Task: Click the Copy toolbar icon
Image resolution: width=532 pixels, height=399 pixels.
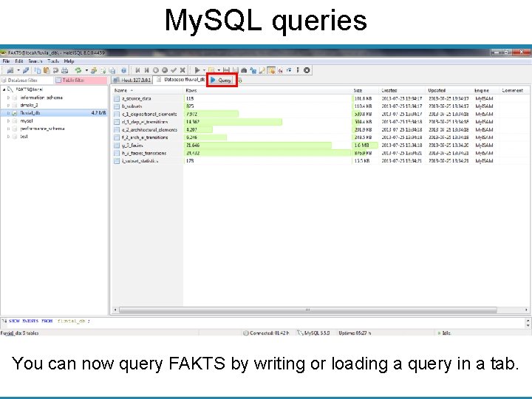Action: point(38,70)
